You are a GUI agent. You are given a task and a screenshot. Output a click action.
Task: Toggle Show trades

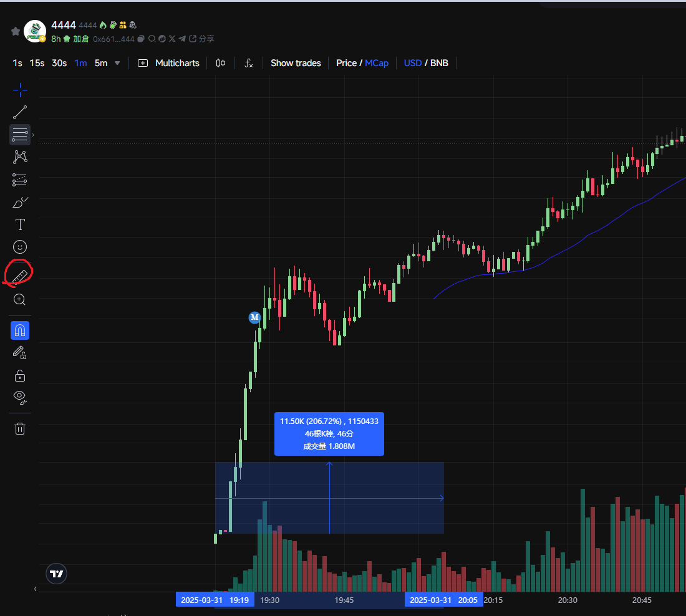pyautogui.click(x=296, y=63)
